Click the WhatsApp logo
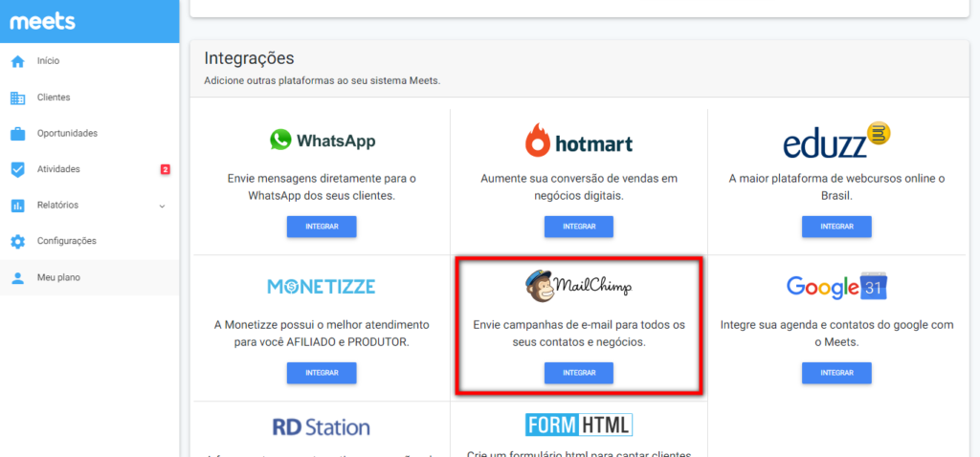This screenshot has width=980, height=457. click(x=323, y=140)
